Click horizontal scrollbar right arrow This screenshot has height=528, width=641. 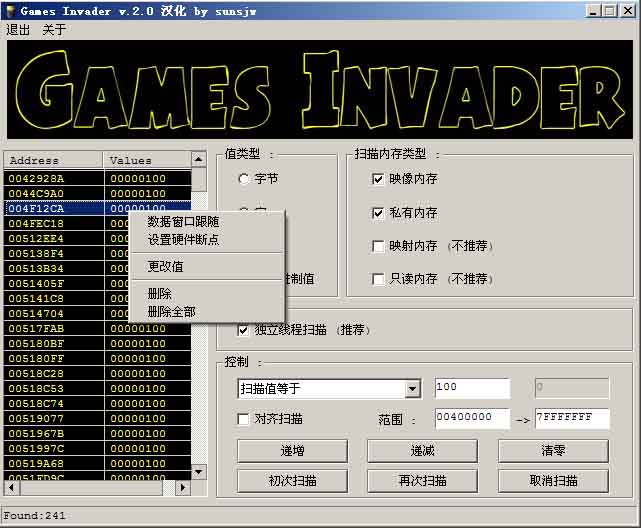183,487
